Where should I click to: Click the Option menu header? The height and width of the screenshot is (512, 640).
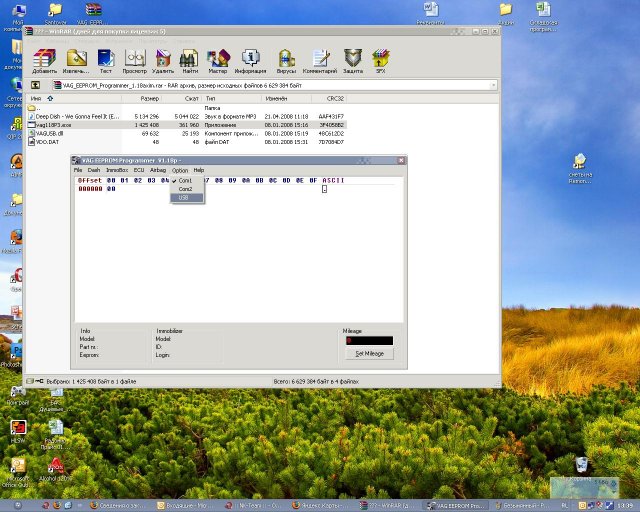tap(180, 170)
